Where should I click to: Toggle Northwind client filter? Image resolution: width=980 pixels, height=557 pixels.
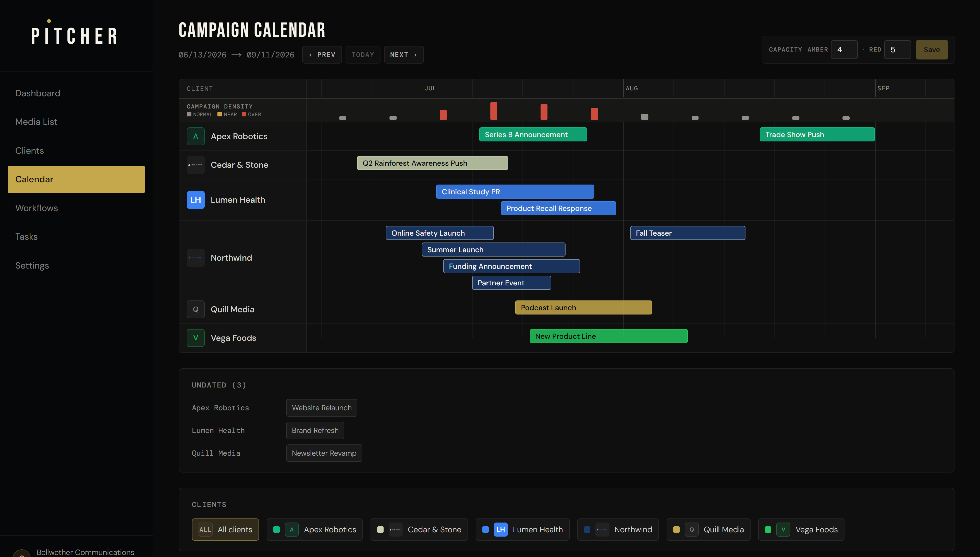[618, 529]
